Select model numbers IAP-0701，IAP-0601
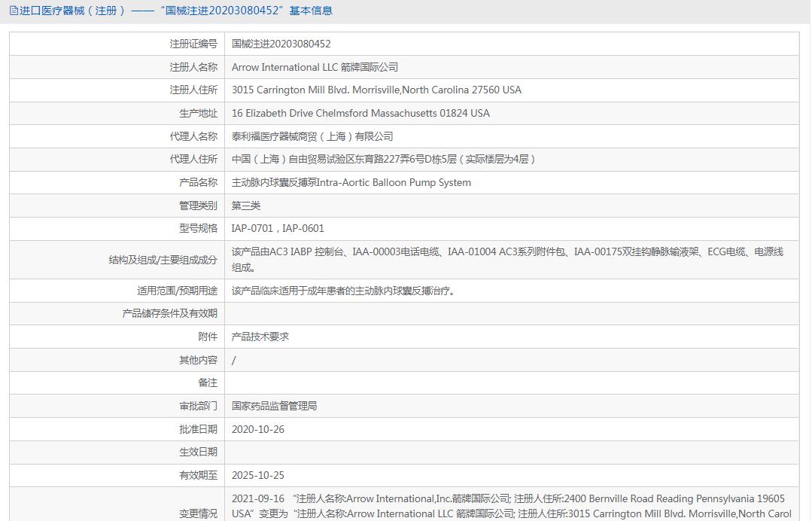812x521 pixels. click(278, 229)
